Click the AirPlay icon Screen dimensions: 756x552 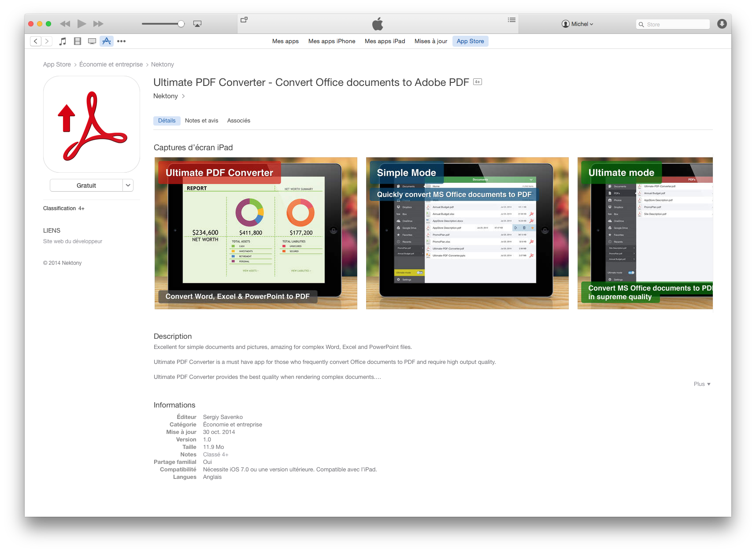197,24
